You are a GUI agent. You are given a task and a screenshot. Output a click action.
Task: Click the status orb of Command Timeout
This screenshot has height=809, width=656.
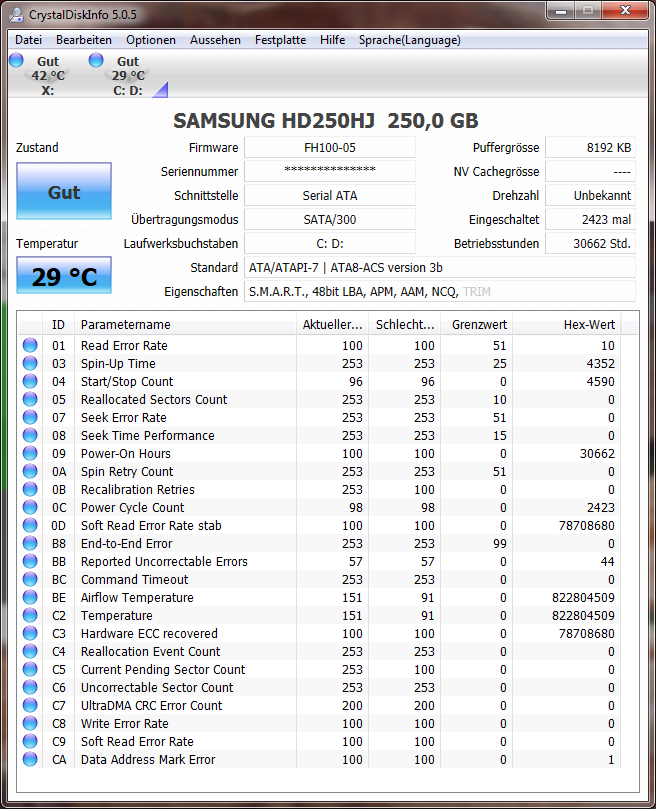30,579
